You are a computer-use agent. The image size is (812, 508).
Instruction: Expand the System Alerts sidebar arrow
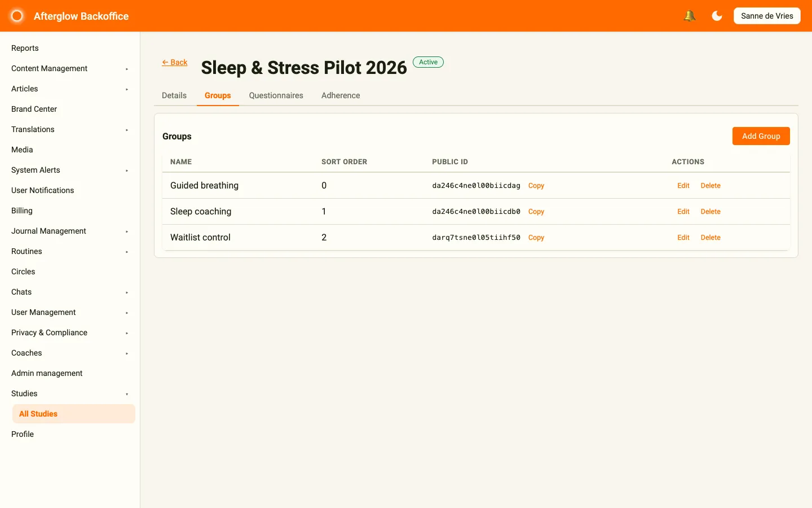(x=127, y=170)
